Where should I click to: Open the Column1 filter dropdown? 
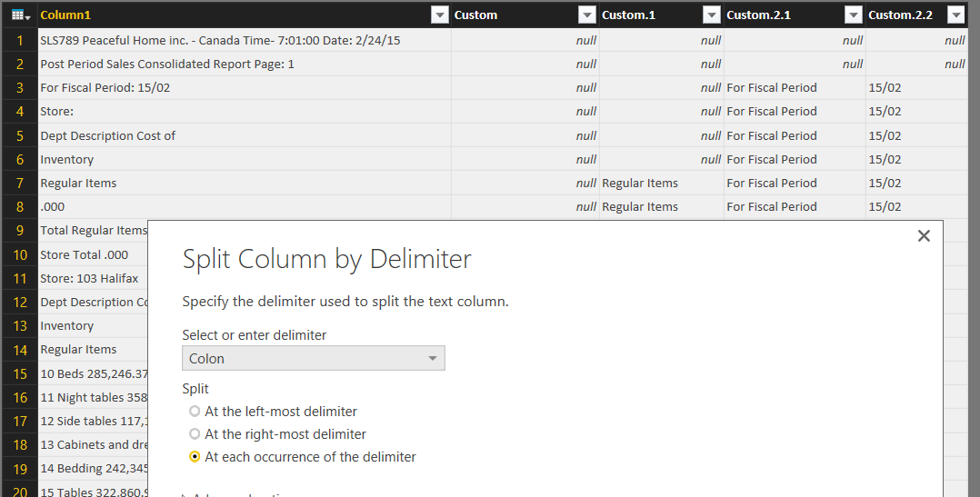coord(440,15)
